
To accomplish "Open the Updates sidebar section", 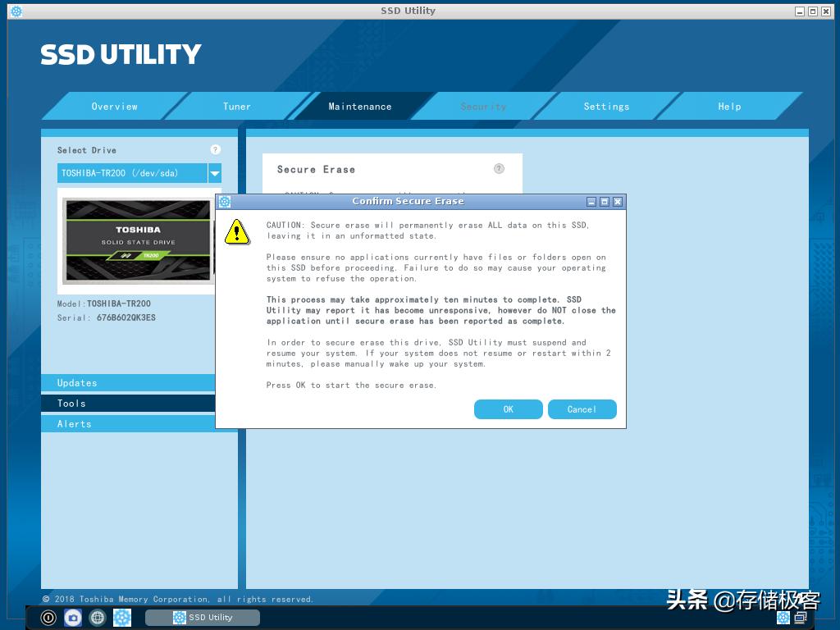I will (x=128, y=382).
